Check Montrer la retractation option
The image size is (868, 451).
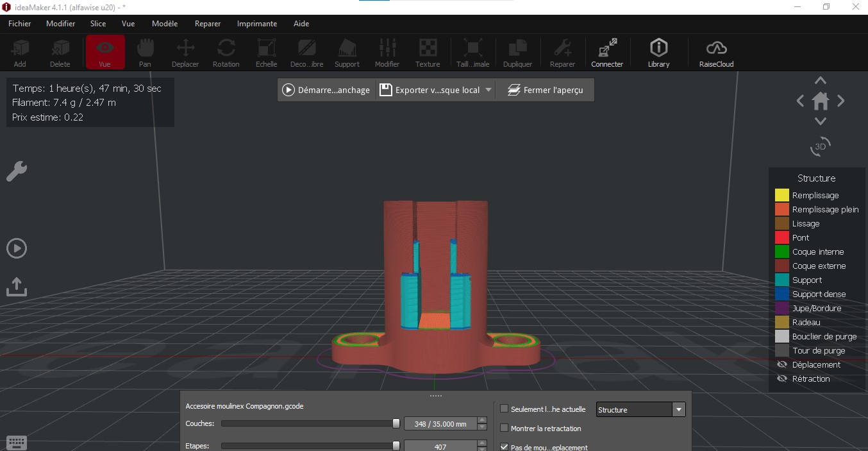(504, 428)
